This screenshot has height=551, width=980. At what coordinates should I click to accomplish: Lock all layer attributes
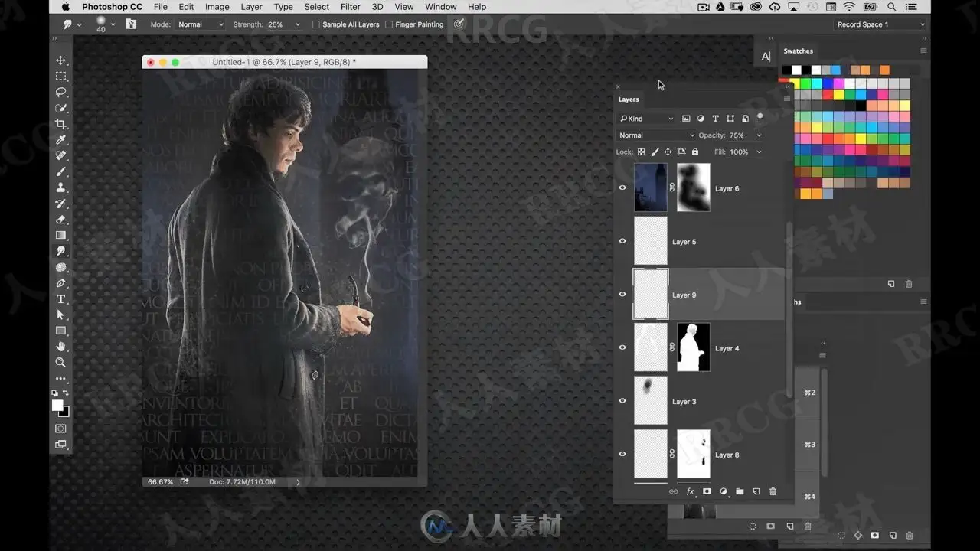(x=694, y=152)
